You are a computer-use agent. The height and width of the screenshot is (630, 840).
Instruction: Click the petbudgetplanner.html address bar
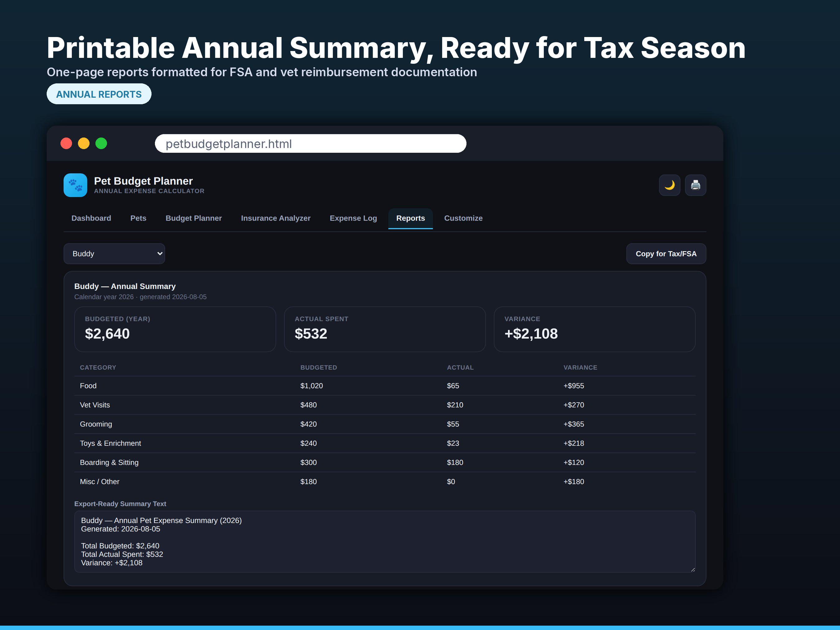point(310,143)
